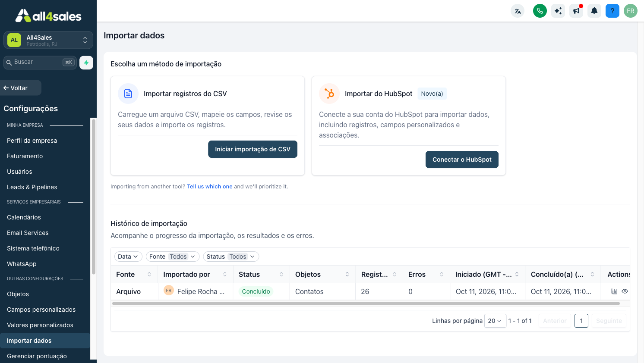
Task: Go to Faturamento settings
Action: [x=25, y=156]
